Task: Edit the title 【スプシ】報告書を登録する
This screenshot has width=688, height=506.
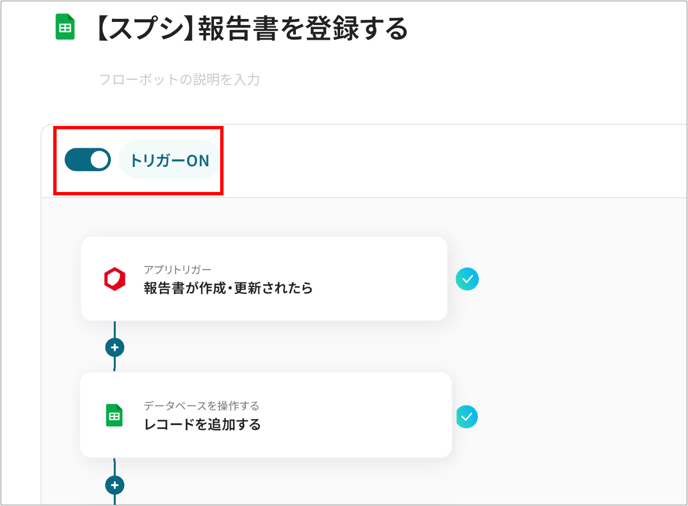Action: 251,29
